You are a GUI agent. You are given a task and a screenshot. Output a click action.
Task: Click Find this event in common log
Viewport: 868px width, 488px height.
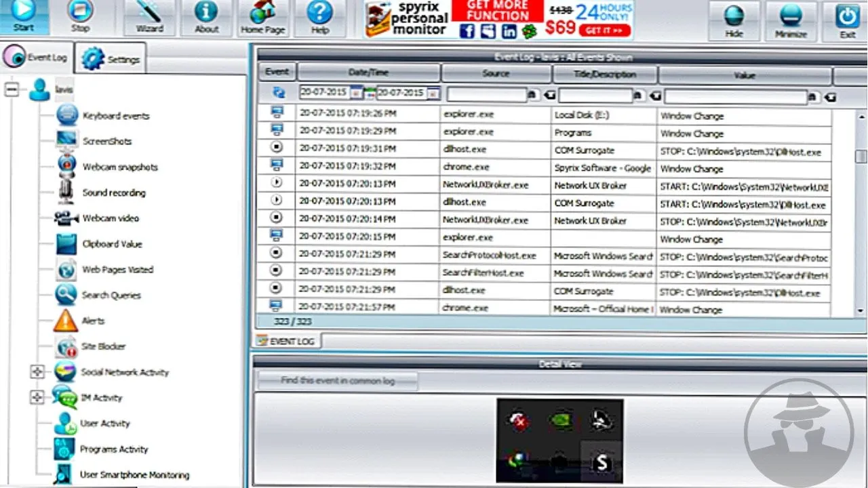tap(338, 381)
